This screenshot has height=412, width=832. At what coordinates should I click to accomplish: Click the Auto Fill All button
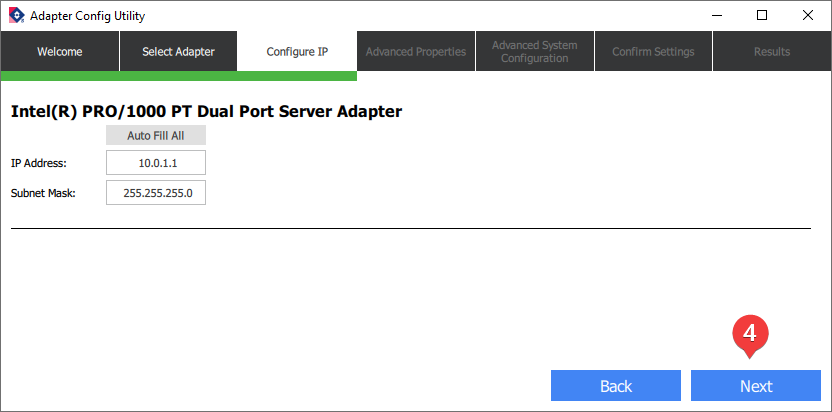point(156,135)
